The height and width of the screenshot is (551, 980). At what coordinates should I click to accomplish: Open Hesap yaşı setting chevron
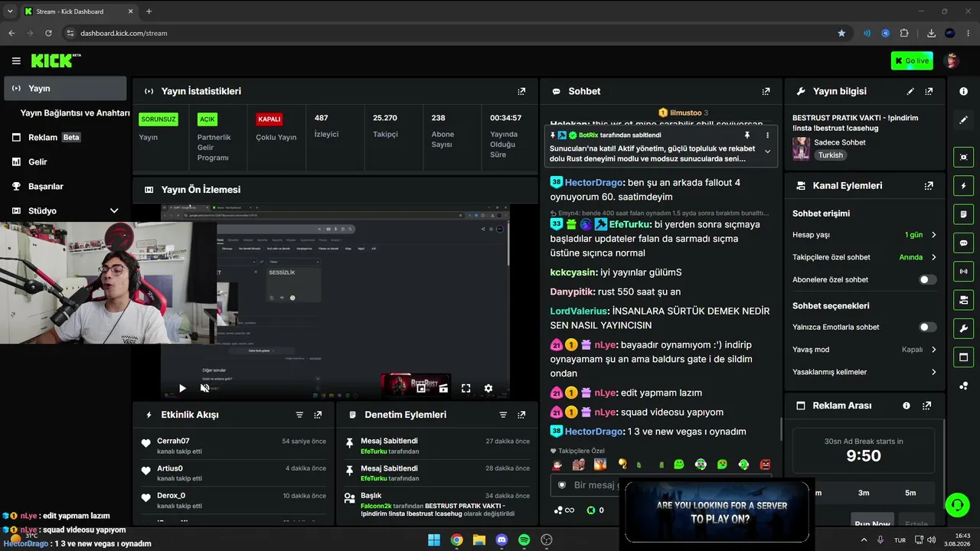pyautogui.click(x=933, y=235)
